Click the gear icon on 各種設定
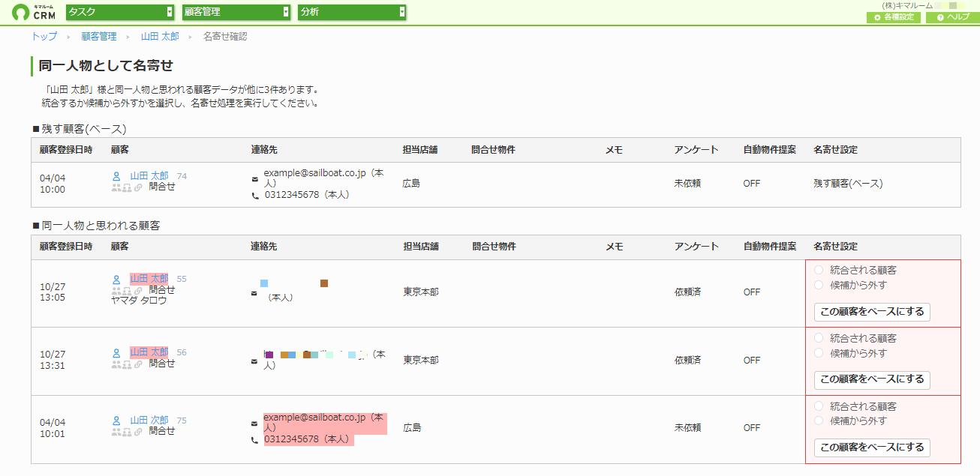 878,17
